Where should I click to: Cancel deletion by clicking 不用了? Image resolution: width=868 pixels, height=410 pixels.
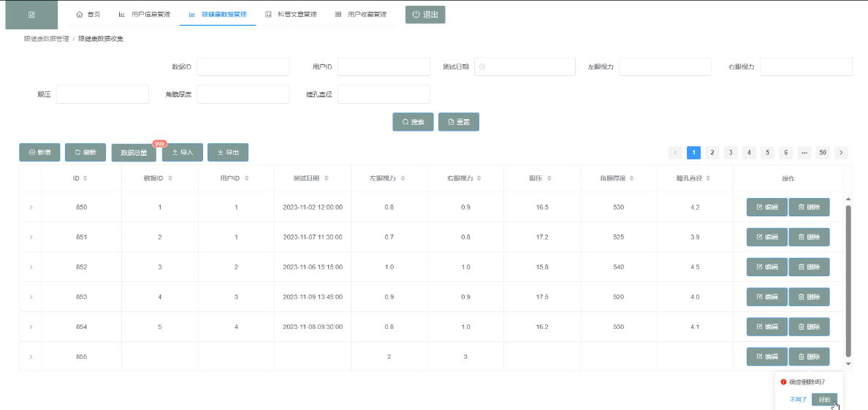[x=798, y=400]
